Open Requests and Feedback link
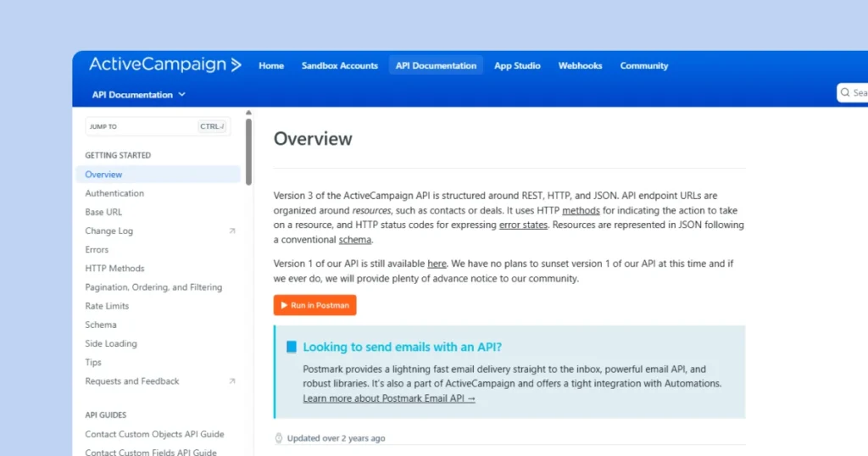 tap(131, 381)
